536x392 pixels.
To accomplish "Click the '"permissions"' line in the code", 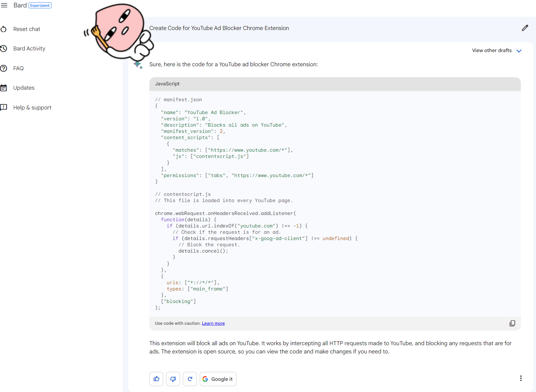I will pyautogui.click(x=237, y=175).
